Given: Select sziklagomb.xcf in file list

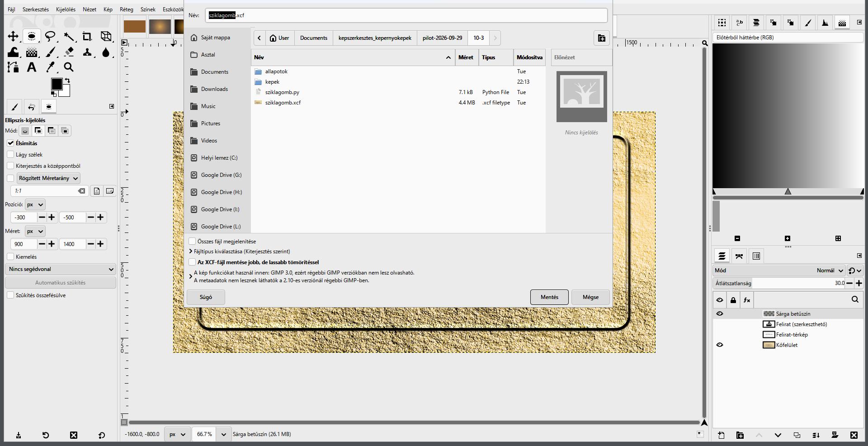Looking at the screenshot, I should coord(398,103).
